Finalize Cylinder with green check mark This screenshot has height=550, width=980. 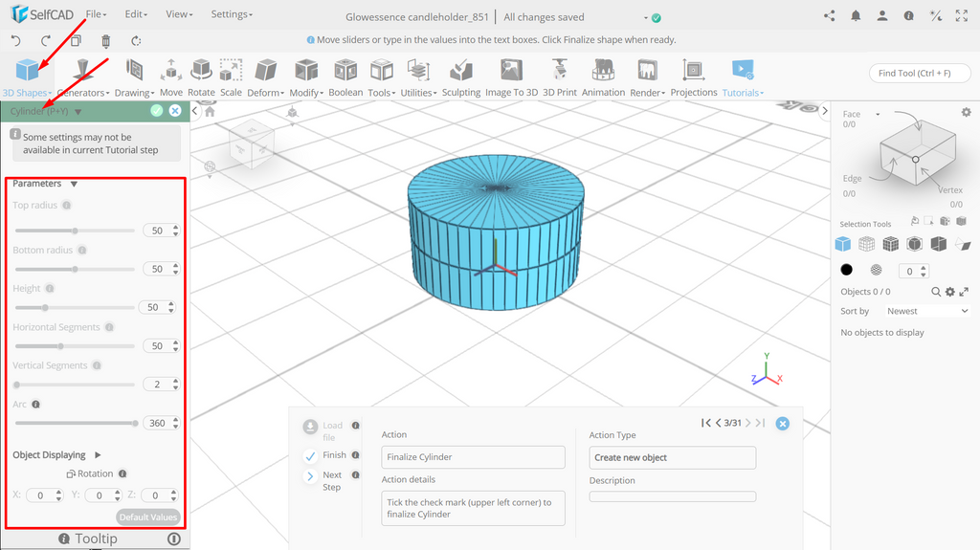tap(157, 111)
